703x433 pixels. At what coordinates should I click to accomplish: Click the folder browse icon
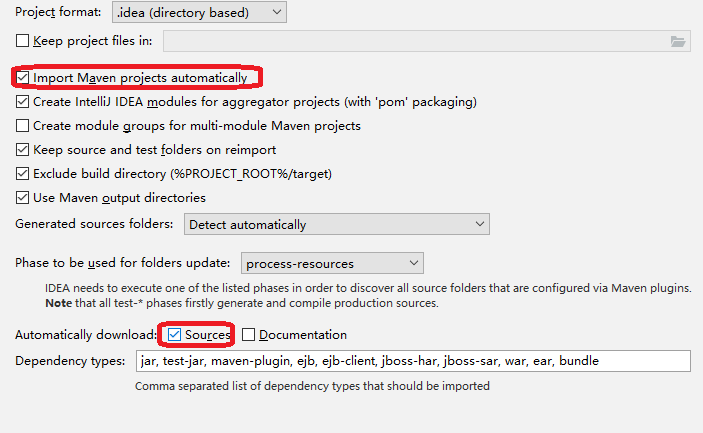click(x=679, y=41)
